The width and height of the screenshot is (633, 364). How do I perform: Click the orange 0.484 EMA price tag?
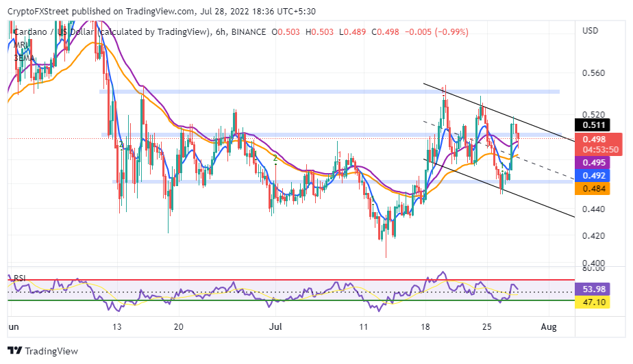592,188
